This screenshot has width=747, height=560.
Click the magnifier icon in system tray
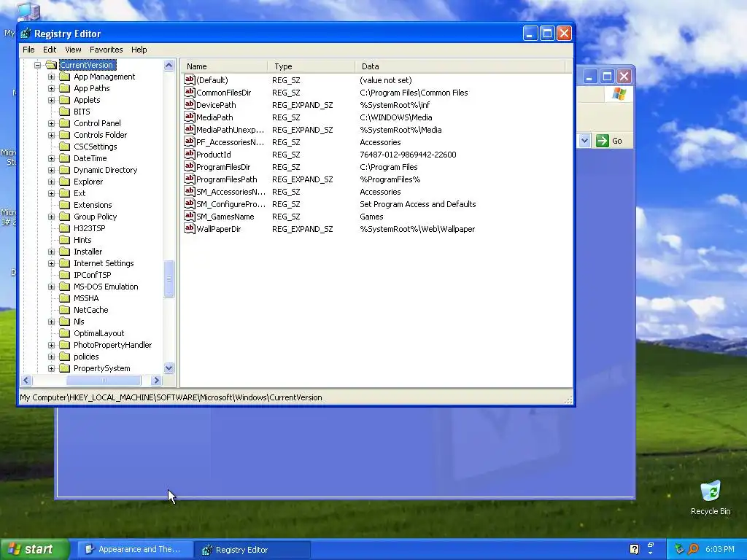pyautogui.click(x=693, y=549)
